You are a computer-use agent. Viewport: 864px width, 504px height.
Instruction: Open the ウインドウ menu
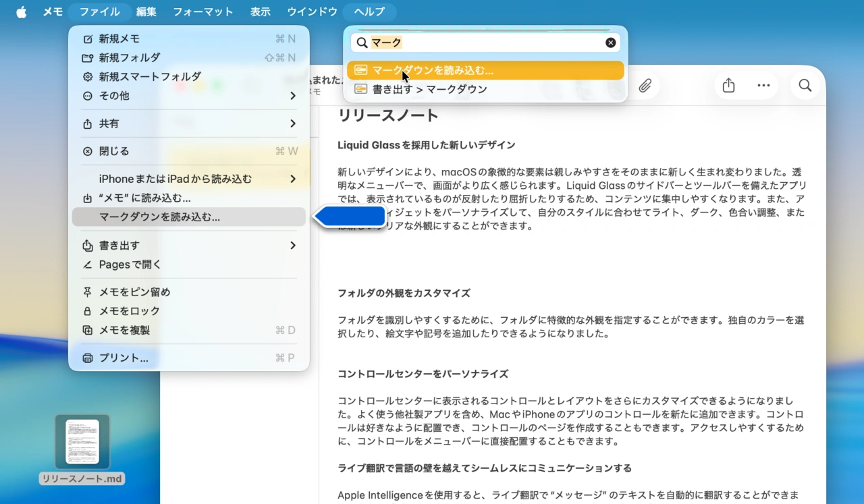311,11
